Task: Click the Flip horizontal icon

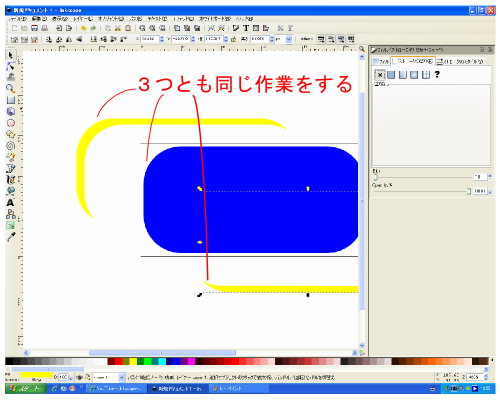Action: point(69,39)
